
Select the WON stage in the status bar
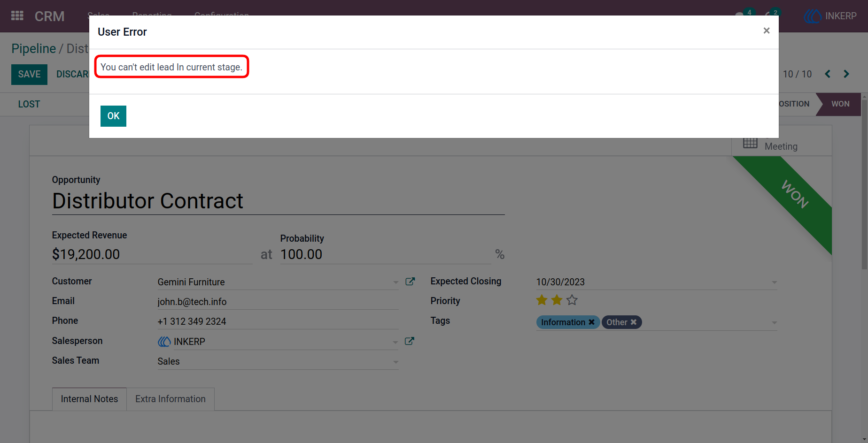click(840, 104)
